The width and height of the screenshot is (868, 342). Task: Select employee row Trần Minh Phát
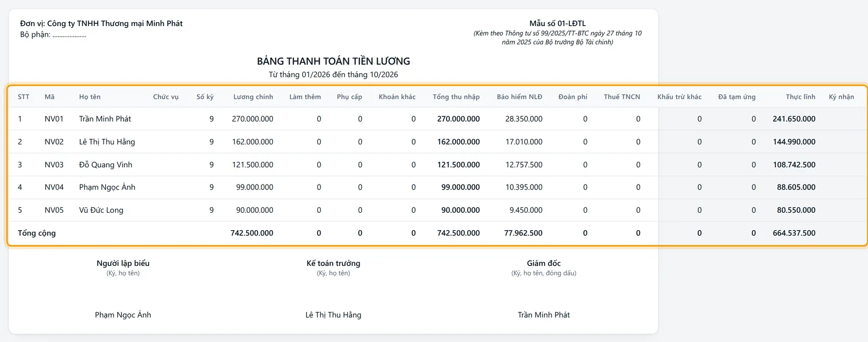coord(437,119)
